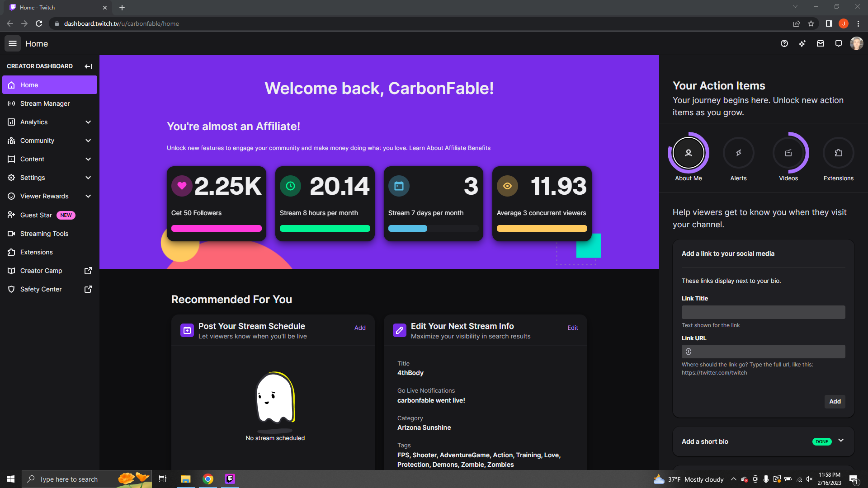This screenshot has height=488, width=868.
Task: Expand the Add a short bio panel
Action: [x=841, y=441]
